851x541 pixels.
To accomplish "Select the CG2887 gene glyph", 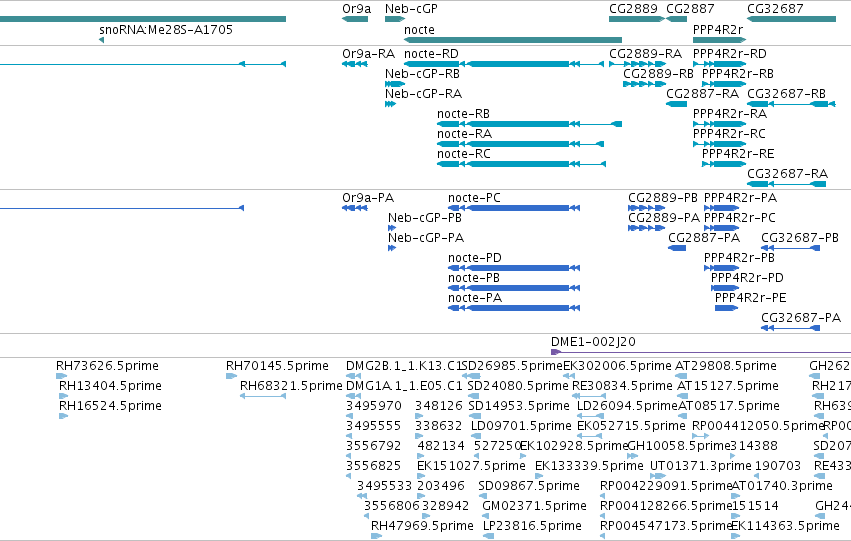I will click(x=676, y=19).
